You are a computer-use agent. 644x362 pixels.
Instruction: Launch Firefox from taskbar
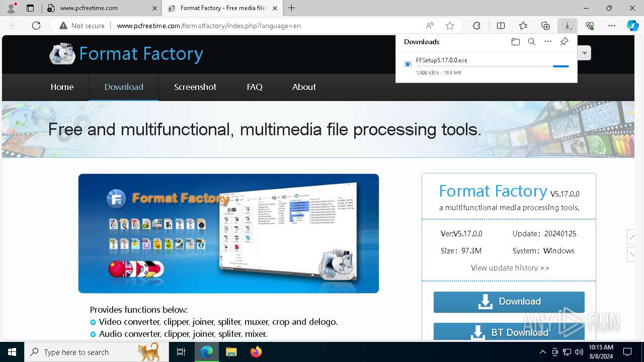[256, 352]
